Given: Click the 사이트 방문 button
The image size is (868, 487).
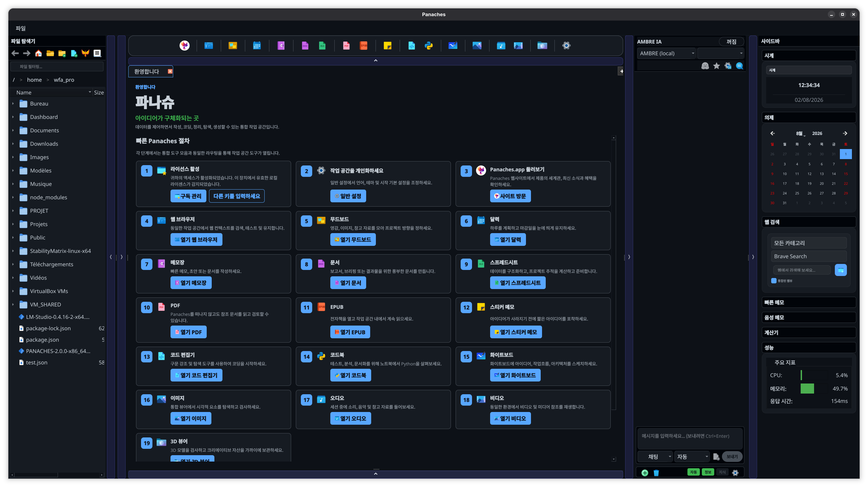Looking at the screenshot, I should click(510, 196).
